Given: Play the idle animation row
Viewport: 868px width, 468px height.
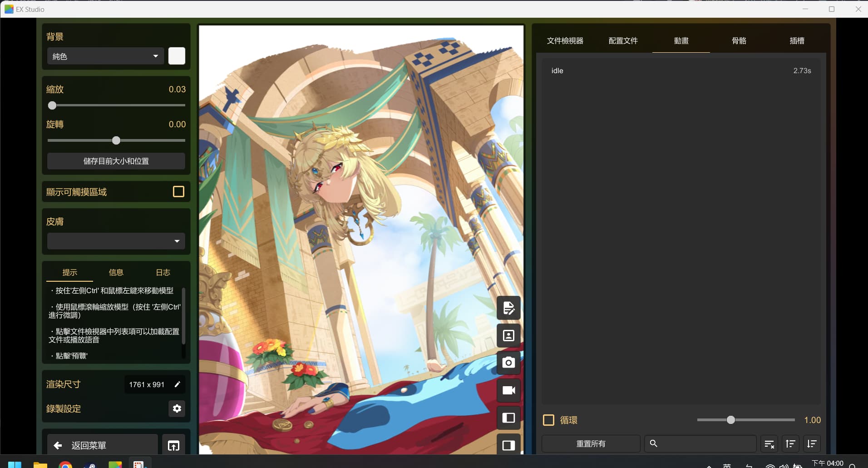Looking at the screenshot, I should coord(681,71).
